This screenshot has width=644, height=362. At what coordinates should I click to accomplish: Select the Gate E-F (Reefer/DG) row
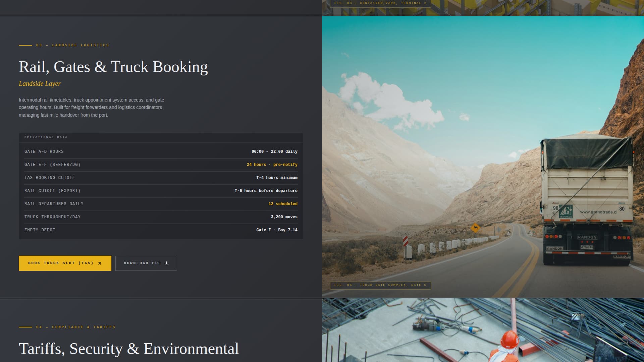click(161, 165)
